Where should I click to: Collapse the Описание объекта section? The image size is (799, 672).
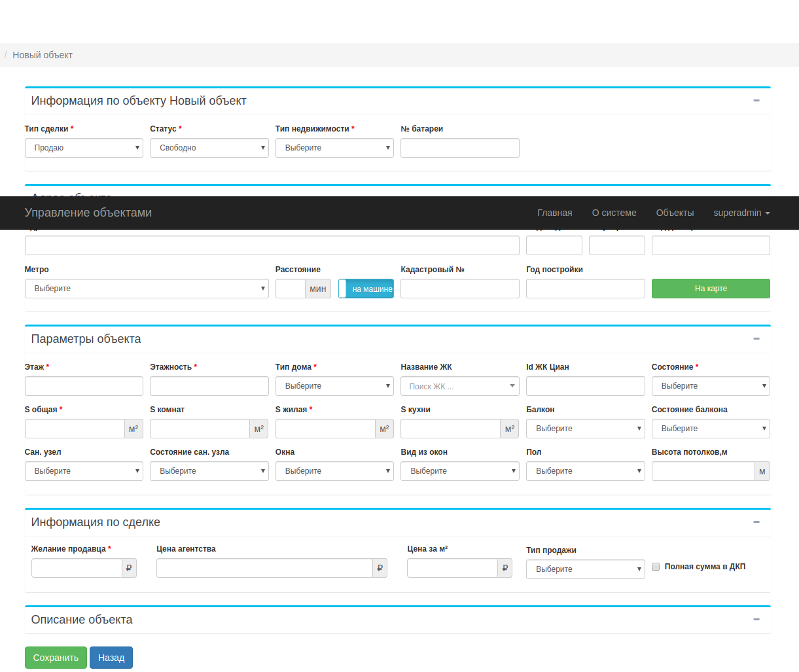[x=756, y=620]
